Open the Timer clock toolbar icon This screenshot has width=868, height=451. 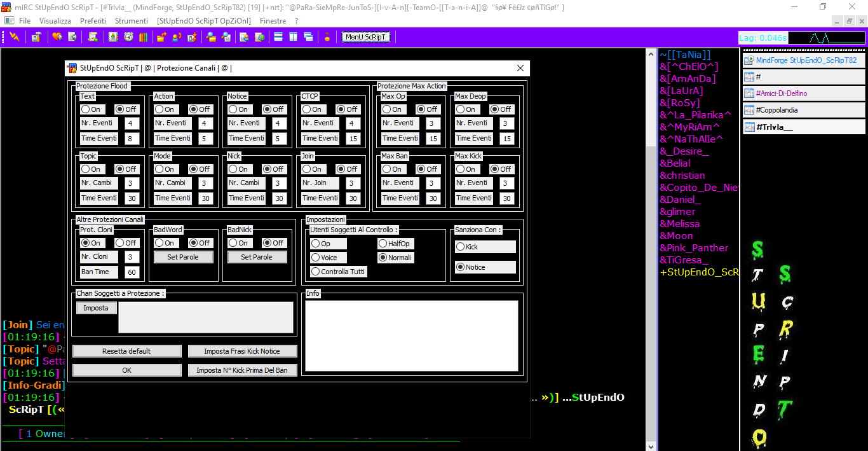click(128, 37)
